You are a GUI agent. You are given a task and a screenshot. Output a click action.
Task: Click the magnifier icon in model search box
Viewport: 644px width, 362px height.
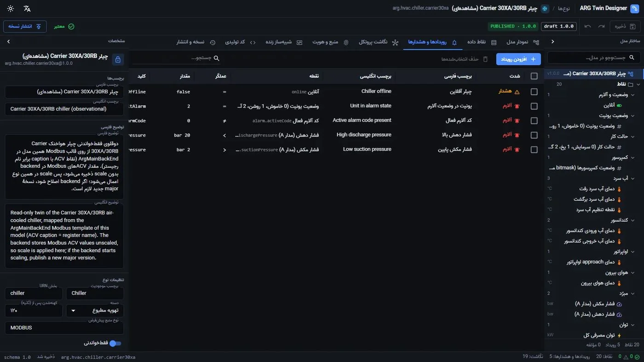pos(632,57)
